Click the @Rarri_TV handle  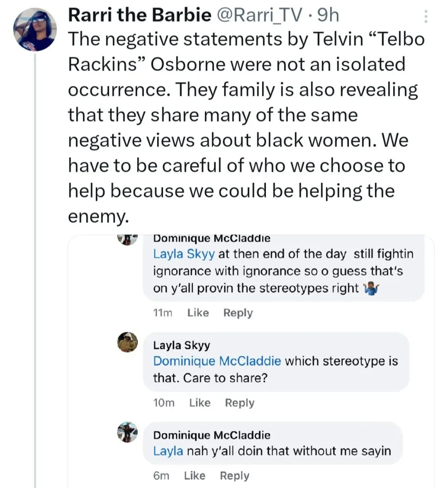click(259, 16)
